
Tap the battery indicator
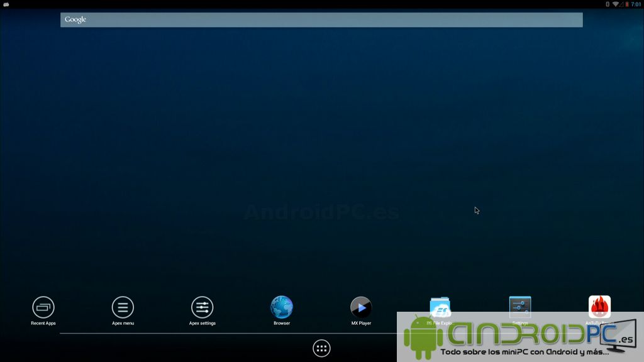pos(626,4)
